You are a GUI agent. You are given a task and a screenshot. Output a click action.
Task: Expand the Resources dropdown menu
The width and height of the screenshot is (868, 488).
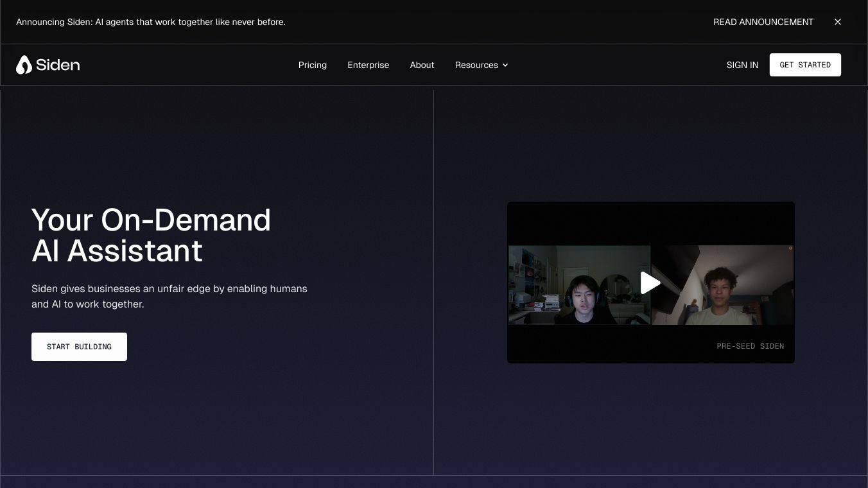click(482, 65)
